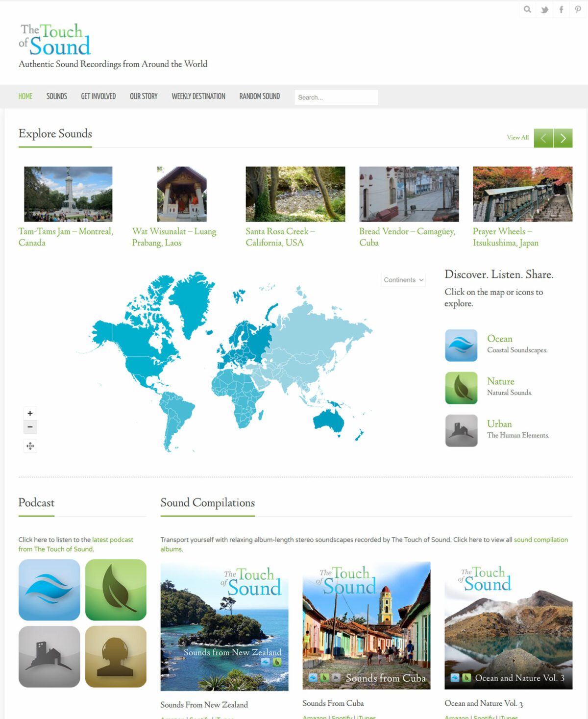Open the latest podcast link
This screenshot has height=719, width=588.
pos(113,540)
